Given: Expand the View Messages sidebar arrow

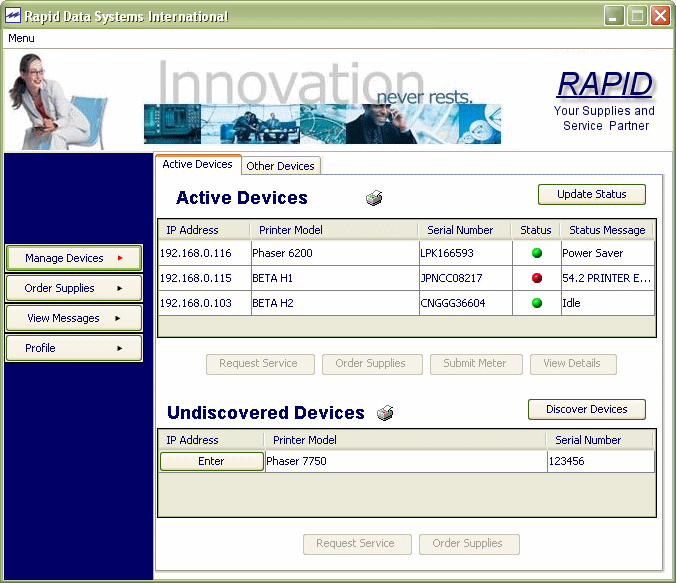Looking at the screenshot, I should pos(118,318).
